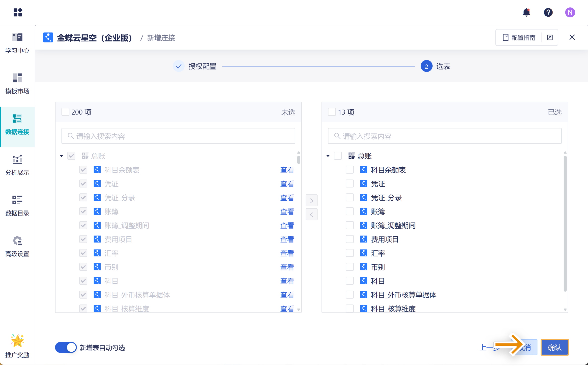The width and height of the screenshot is (588, 366).
Task: Check the 200 项 select-all checkbox
Action: click(x=65, y=112)
